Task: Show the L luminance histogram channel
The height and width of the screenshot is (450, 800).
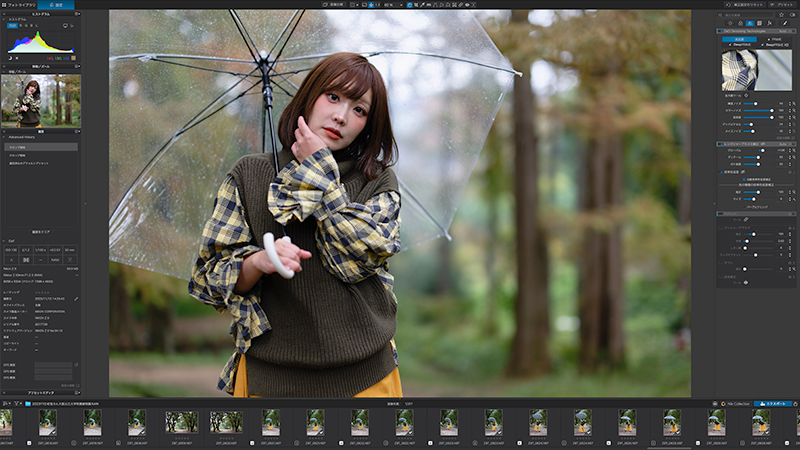Action: point(36,26)
